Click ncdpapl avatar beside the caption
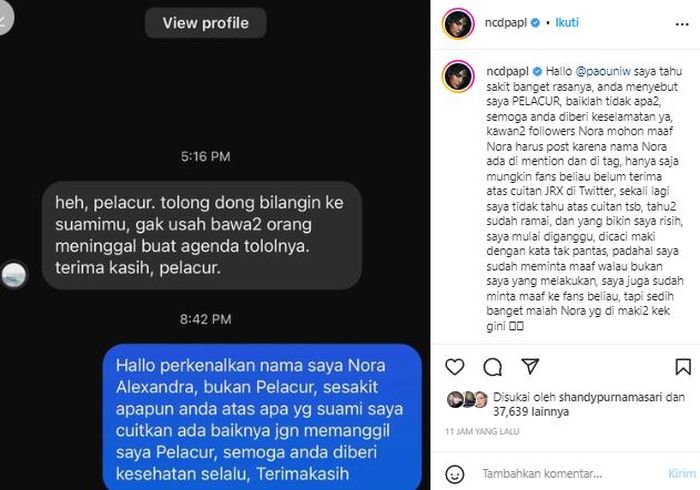Viewport: 700px width, 490px height. pyautogui.click(x=458, y=76)
